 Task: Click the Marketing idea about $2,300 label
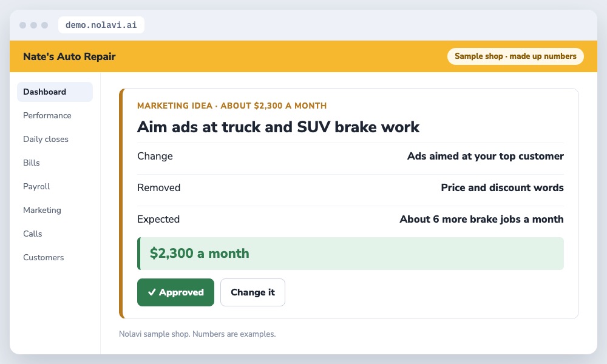(x=232, y=106)
